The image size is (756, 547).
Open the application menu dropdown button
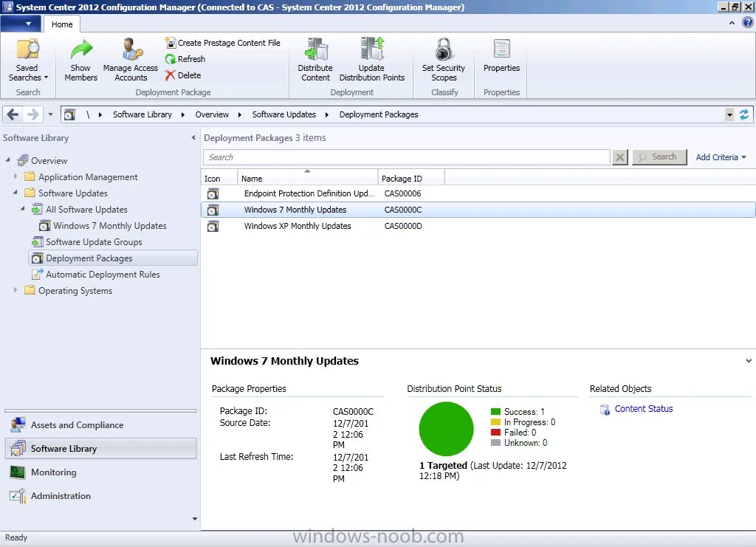point(21,24)
